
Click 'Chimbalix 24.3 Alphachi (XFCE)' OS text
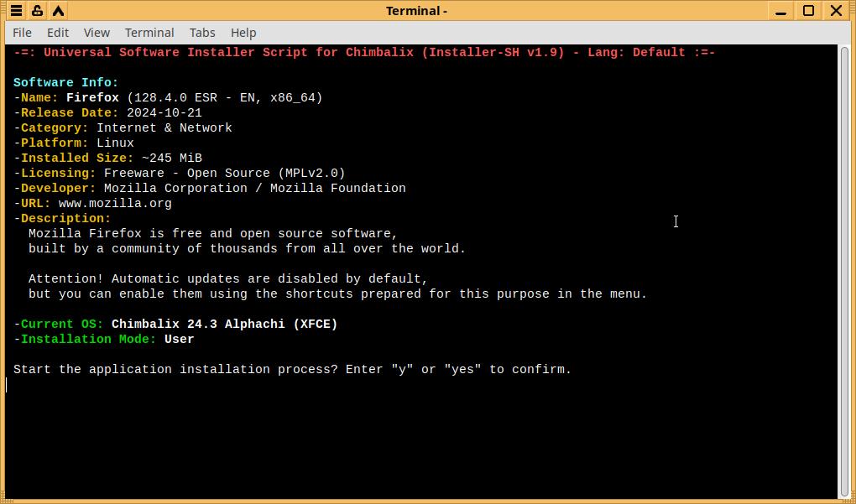click(224, 324)
